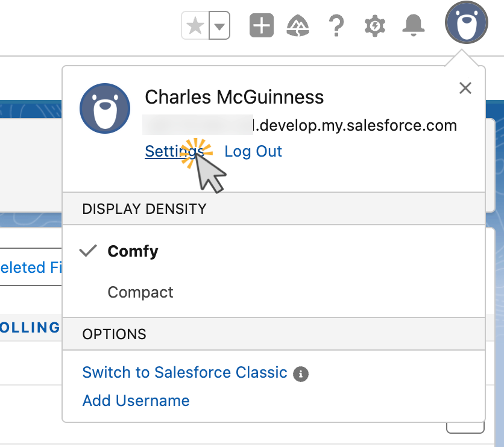Screen dimensions: 504x447
Task: Click Switch to Salesforce Classic
Action: point(185,372)
